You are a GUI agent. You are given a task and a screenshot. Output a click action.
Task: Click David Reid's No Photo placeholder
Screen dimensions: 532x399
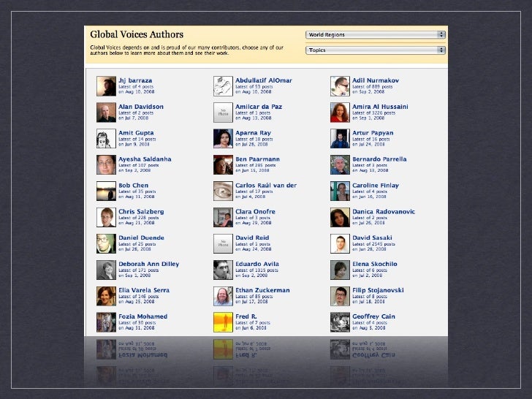[224, 243]
